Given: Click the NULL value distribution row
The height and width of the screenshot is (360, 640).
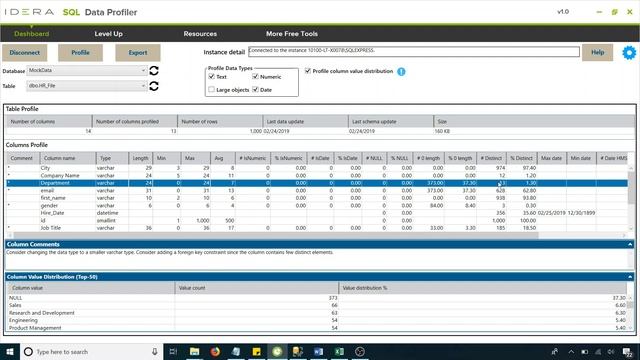Looking at the screenshot, I should point(317,298).
